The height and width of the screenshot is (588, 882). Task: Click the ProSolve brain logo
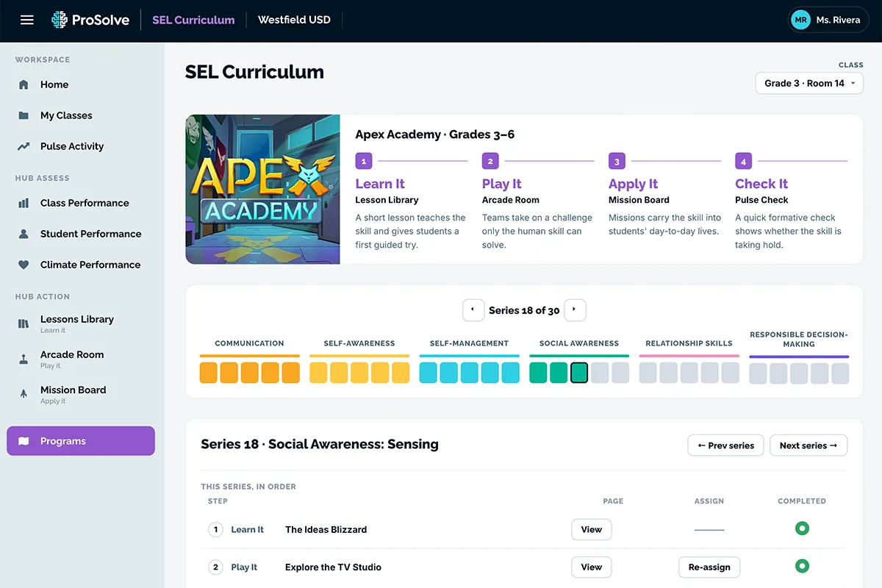60,20
